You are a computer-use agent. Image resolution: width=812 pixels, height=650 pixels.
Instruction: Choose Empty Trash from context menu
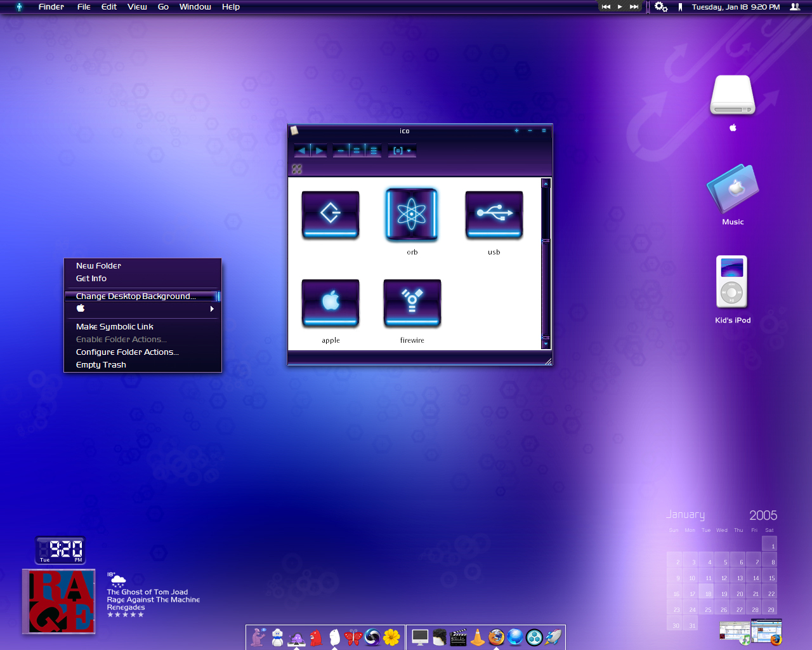click(x=101, y=364)
